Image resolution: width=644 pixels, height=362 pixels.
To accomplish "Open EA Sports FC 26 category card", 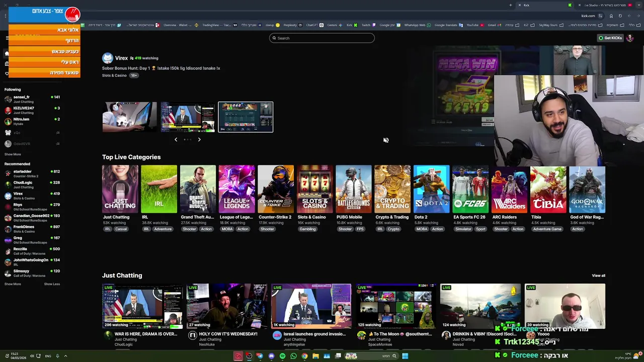I will click(x=470, y=189).
